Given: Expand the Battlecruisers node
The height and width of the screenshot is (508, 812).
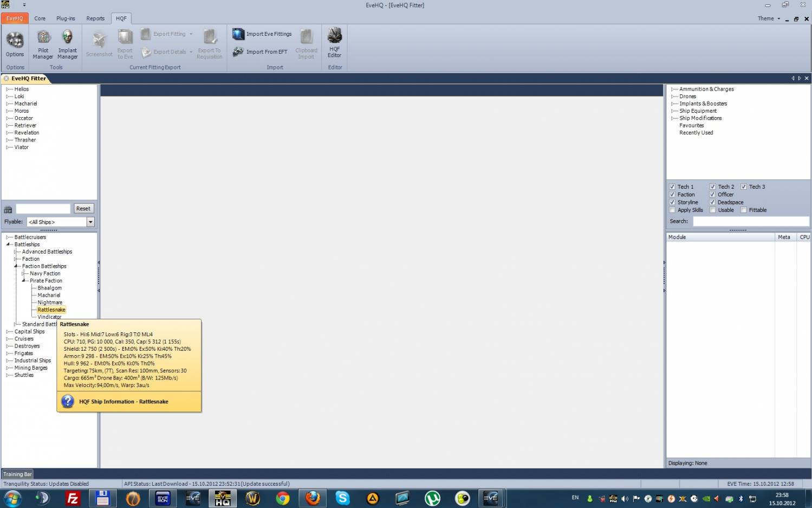Looking at the screenshot, I should pyautogui.click(x=8, y=237).
